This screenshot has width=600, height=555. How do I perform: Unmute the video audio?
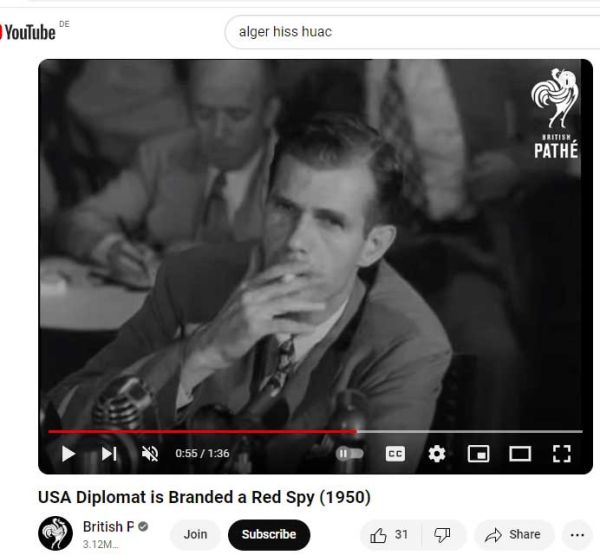[150, 454]
